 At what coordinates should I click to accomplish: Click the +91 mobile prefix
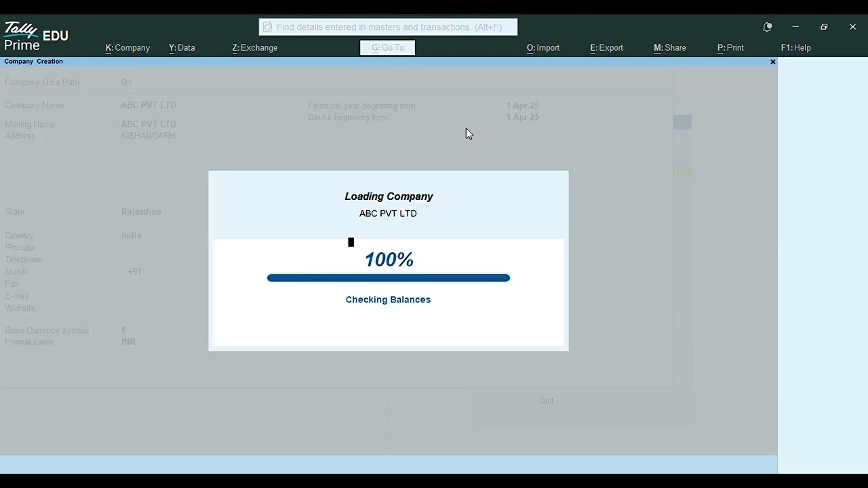pos(135,272)
